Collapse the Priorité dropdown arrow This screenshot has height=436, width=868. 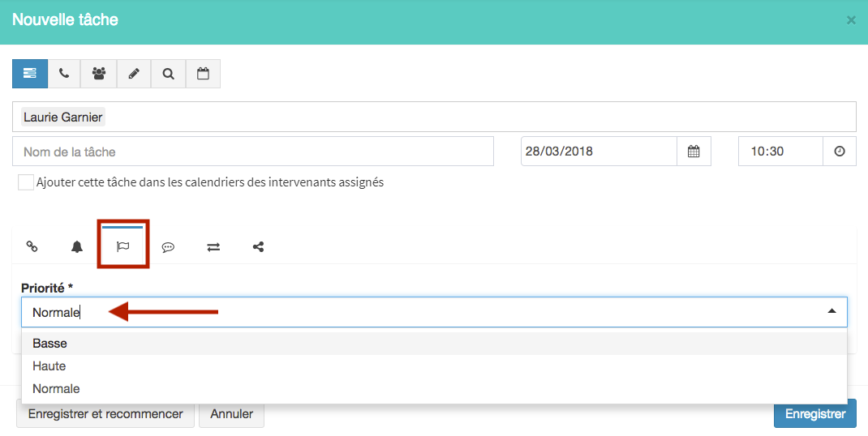click(831, 311)
